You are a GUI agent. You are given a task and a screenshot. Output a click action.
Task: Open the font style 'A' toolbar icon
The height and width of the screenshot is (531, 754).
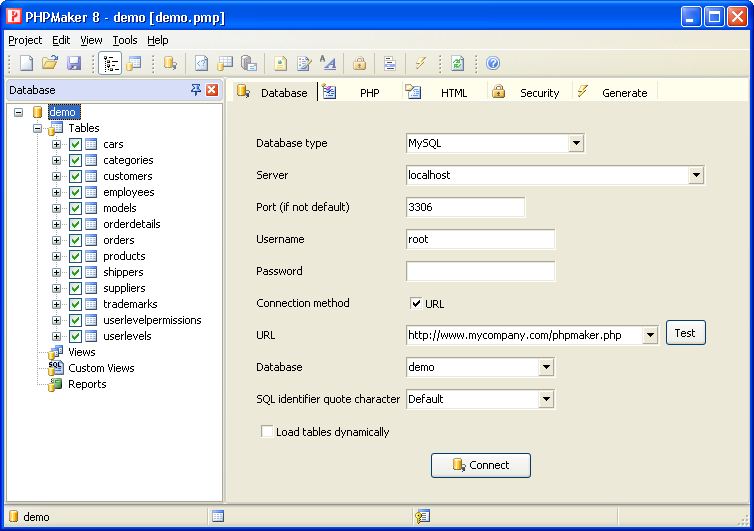click(x=328, y=63)
